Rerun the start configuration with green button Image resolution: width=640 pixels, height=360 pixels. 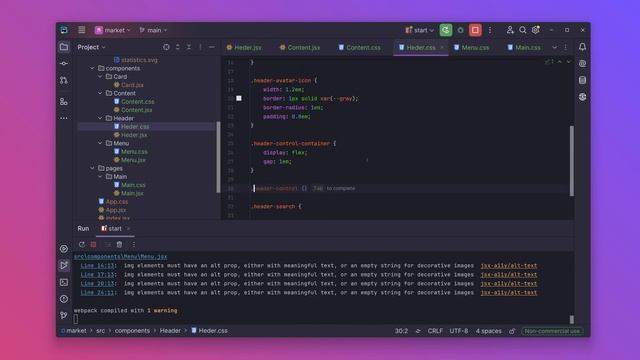[x=446, y=30]
